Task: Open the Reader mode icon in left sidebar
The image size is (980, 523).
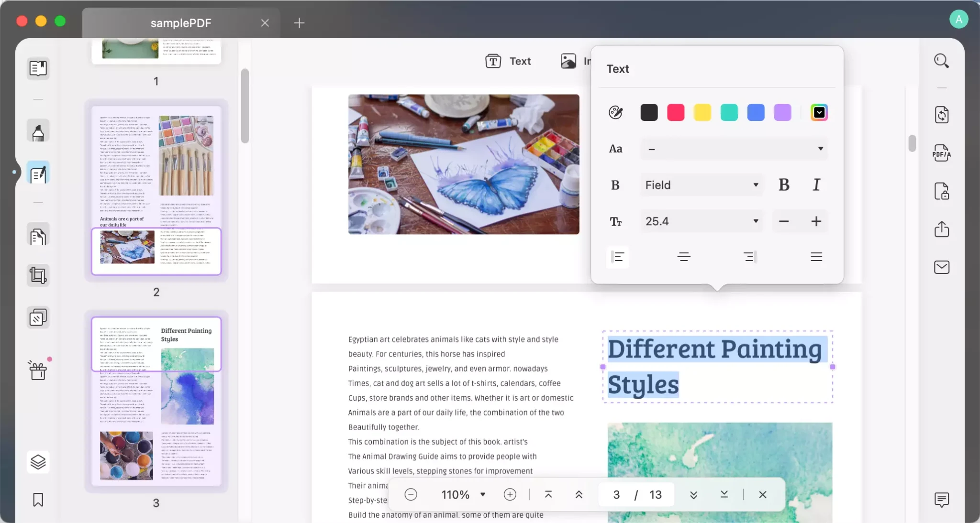Action: click(38, 68)
